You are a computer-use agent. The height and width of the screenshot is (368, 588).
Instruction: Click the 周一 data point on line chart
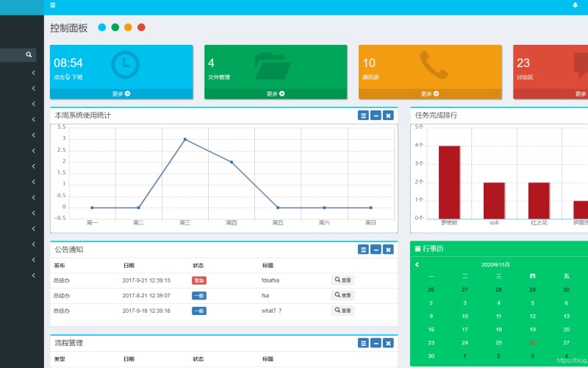(x=93, y=208)
